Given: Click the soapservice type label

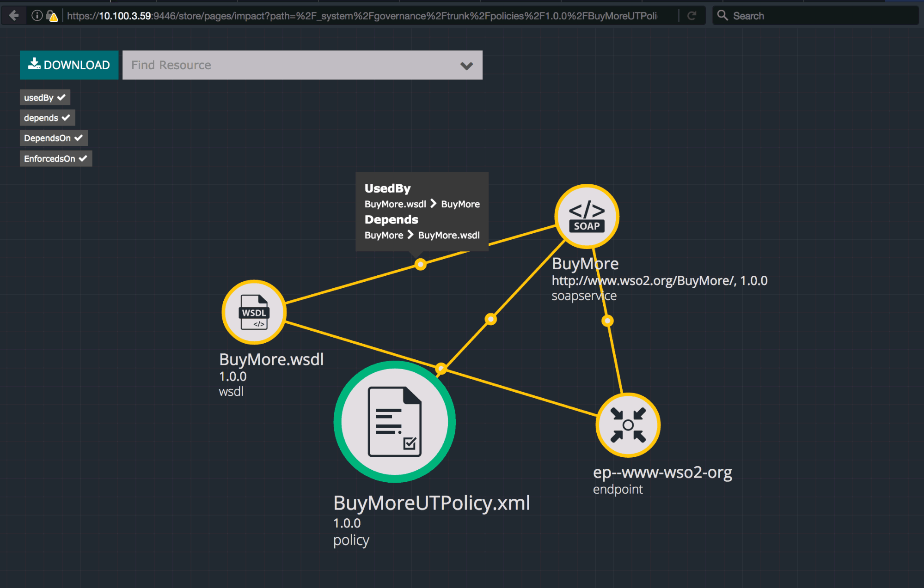Looking at the screenshot, I should coord(584,296).
